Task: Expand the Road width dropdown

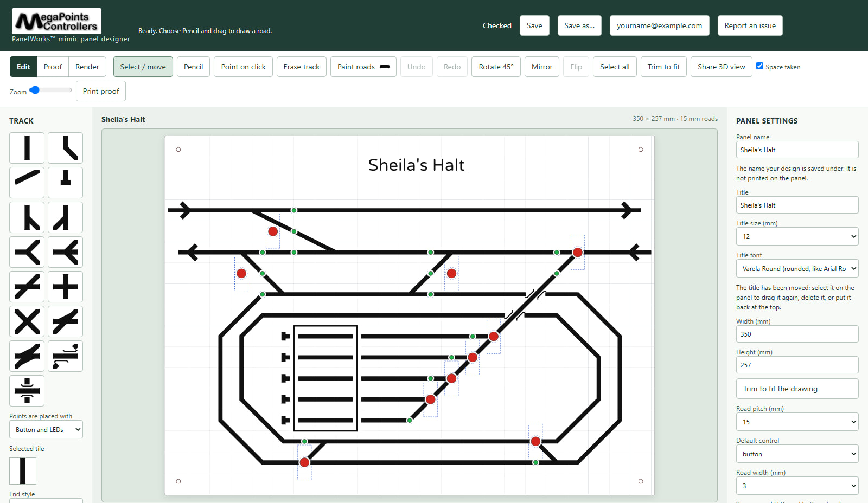Action: (797, 486)
